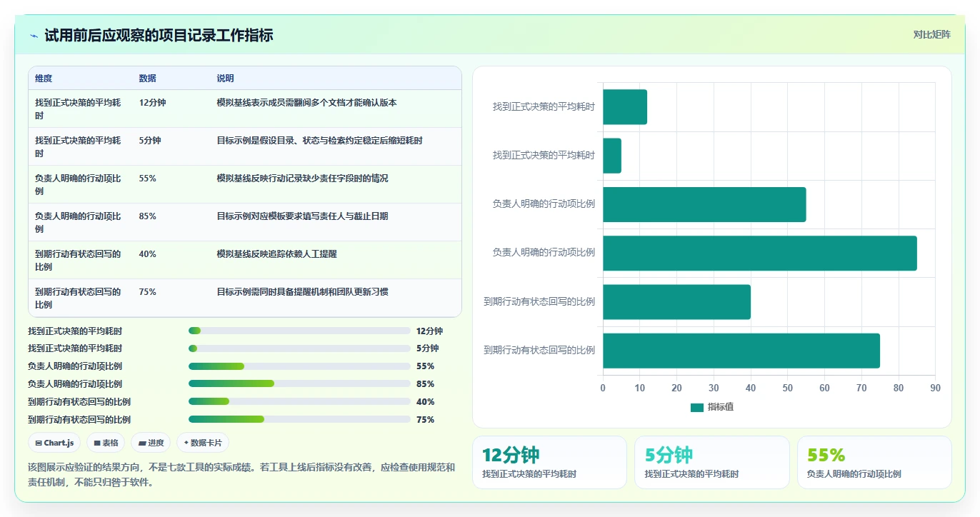Click the description 目标示例需同时具备提醒机制和团队更新习惯
The height and width of the screenshot is (517, 980).
pyautogui.click(x=302, y=292)
